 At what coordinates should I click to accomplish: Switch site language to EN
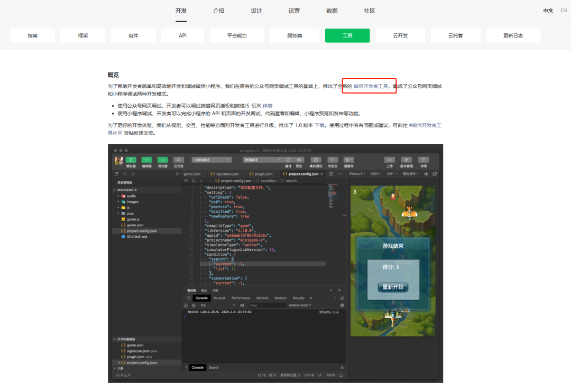[563, 10]
